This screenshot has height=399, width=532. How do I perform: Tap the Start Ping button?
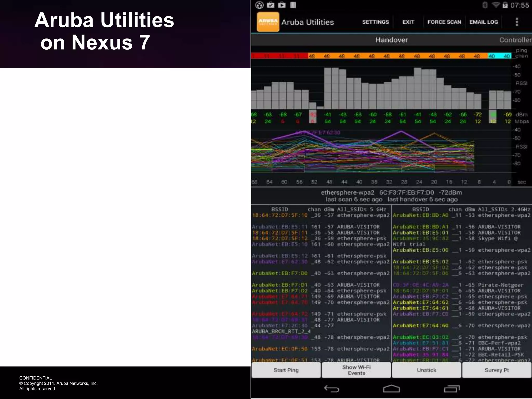pos(286,370)
